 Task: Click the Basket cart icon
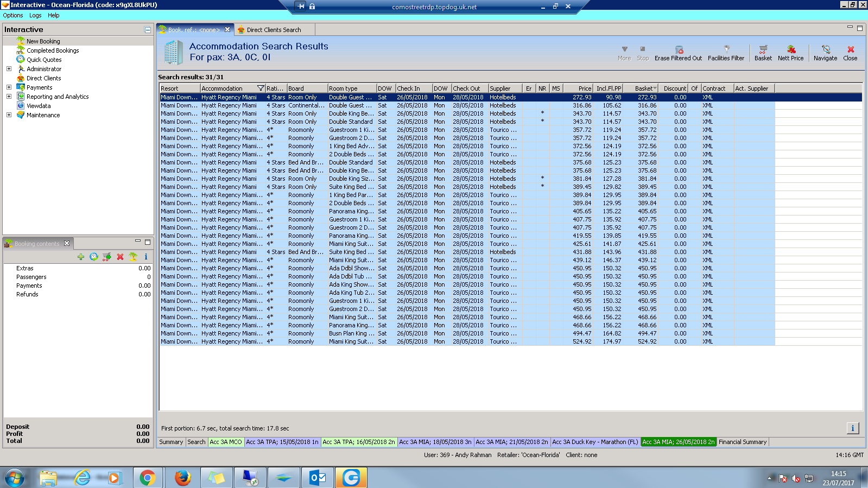coord(763,49)
